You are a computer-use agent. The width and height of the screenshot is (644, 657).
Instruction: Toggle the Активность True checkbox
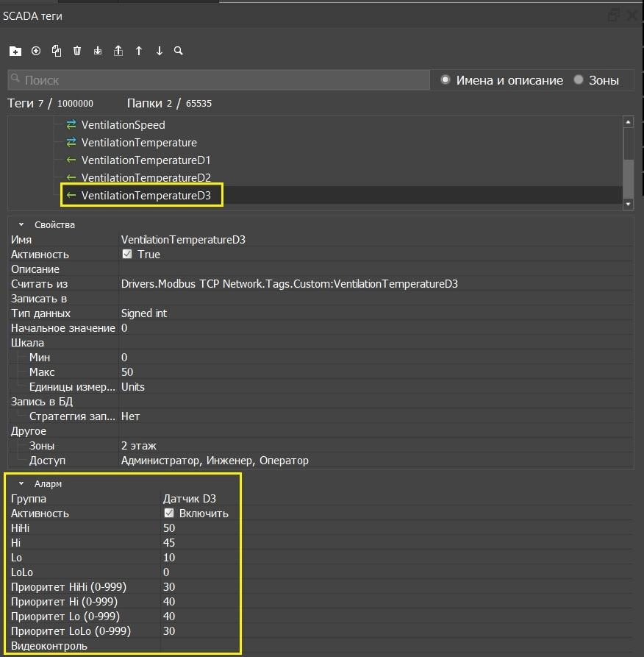coord(127,255)
